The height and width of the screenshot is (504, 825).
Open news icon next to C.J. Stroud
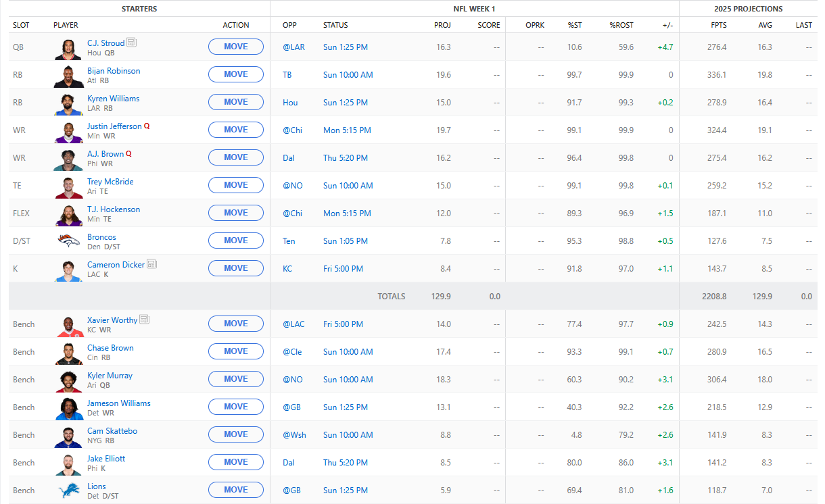(x=131, y=43)
